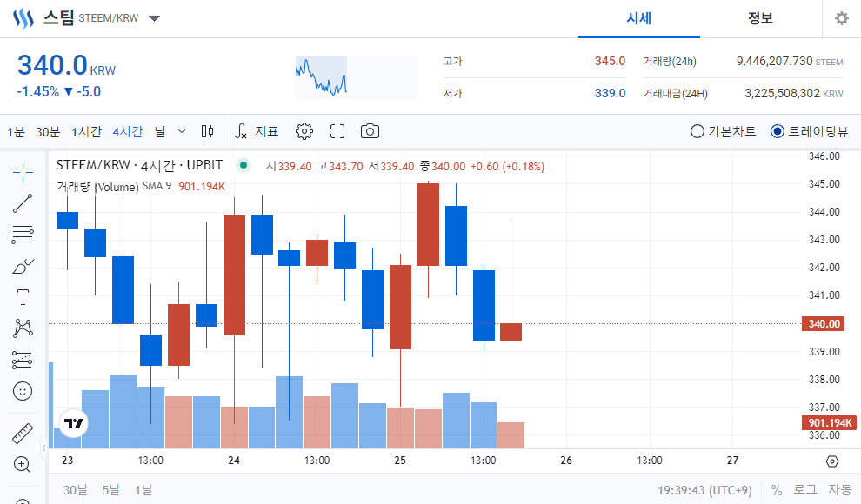Click the 901.194K volume label on axis
Viewport: 861px width, 504px height.
click(x=829, y=423)
